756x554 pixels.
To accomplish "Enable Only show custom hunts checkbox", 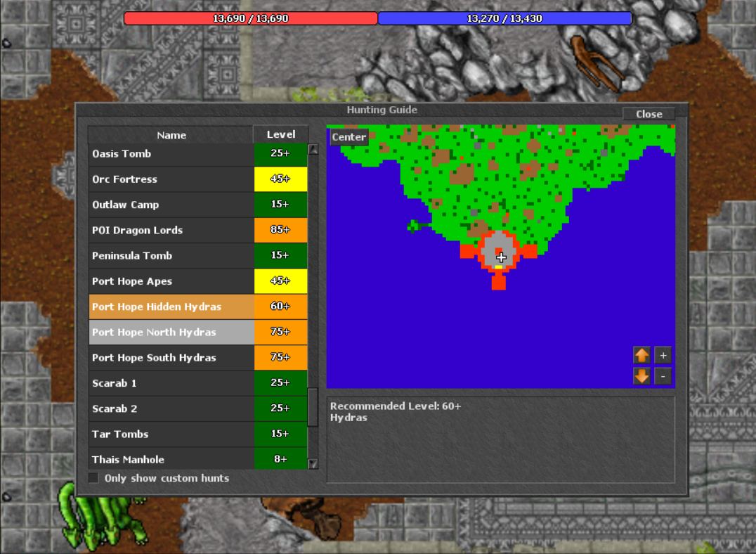I will click(93, 478).
